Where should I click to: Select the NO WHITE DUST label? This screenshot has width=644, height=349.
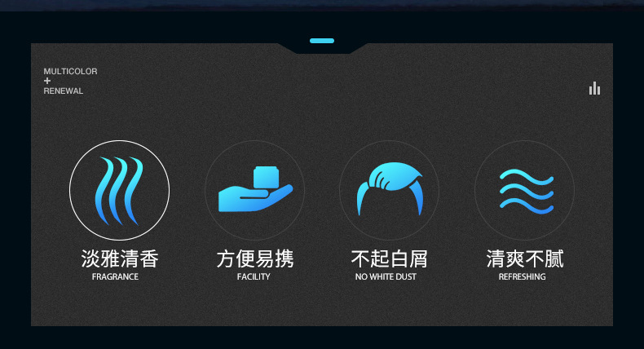pyautogui.click(x=386, y=276)
